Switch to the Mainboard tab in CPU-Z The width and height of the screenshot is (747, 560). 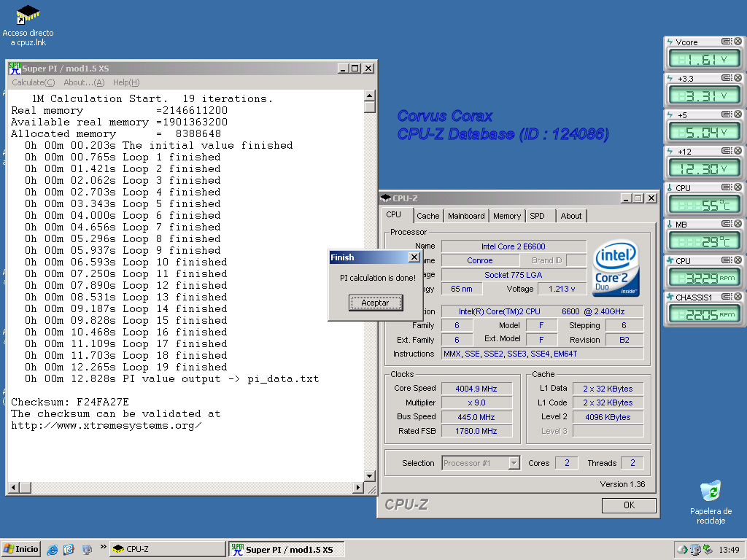(x=466, y=216)
